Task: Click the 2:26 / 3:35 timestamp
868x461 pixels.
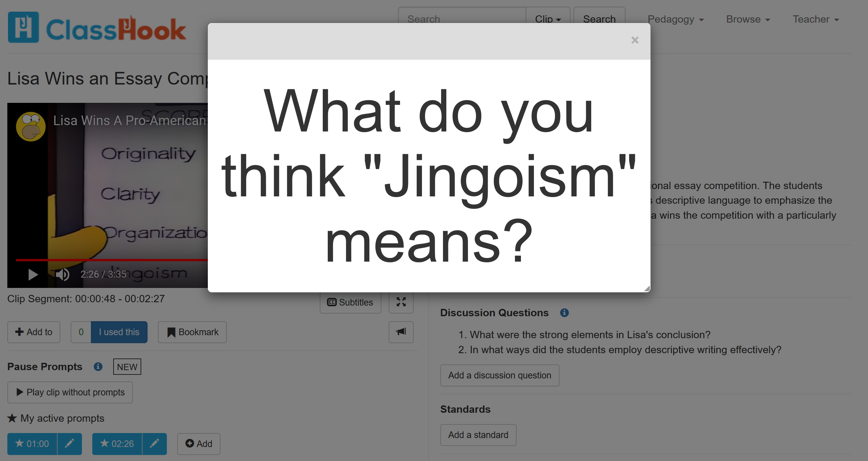Action: click(x=103, y=275)
